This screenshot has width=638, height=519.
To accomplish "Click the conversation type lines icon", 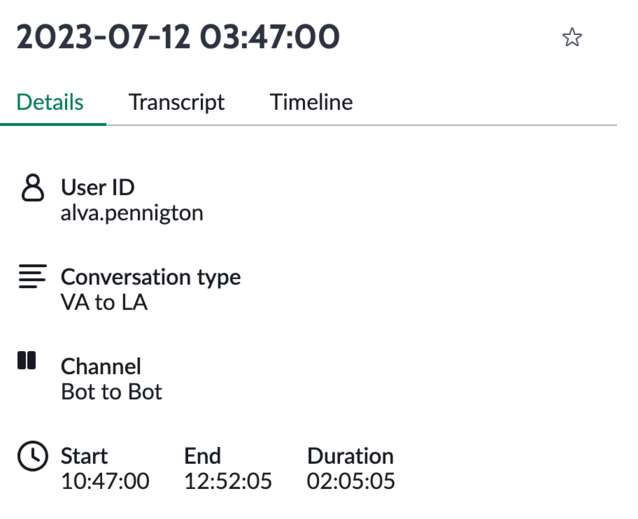I will coord(33,276).
